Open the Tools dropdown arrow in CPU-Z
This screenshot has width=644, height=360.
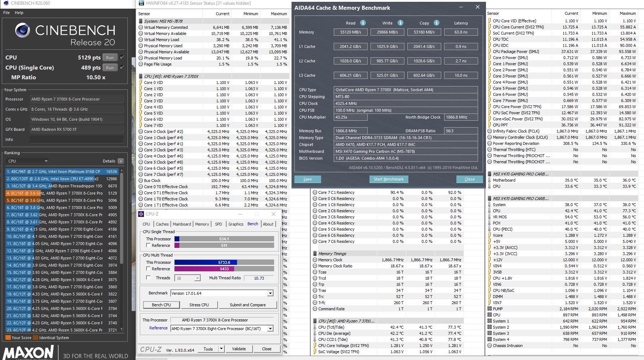point(221,349)
